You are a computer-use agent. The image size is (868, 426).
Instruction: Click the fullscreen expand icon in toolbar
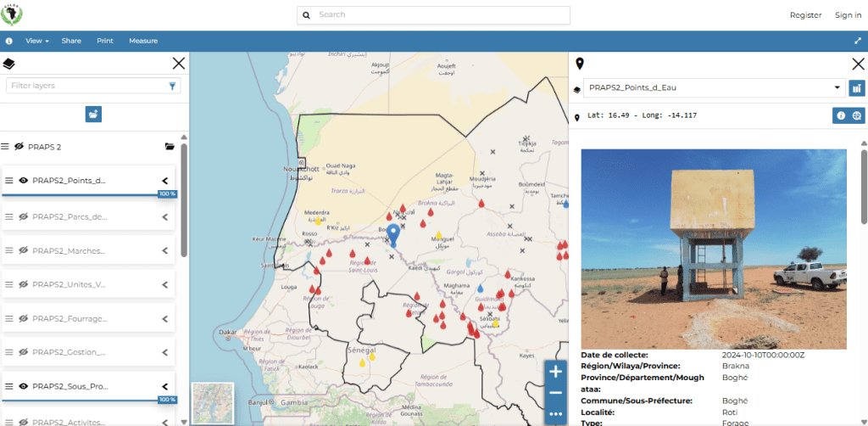[x=857, y=41]
